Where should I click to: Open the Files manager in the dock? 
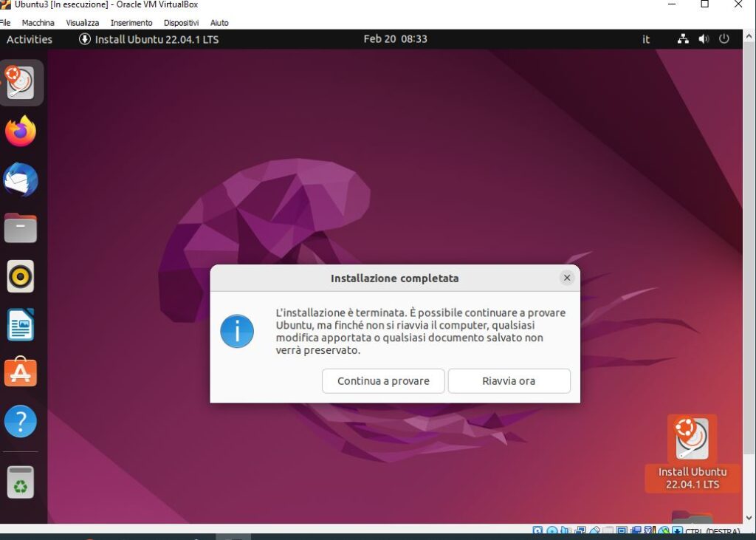(20, 228)
